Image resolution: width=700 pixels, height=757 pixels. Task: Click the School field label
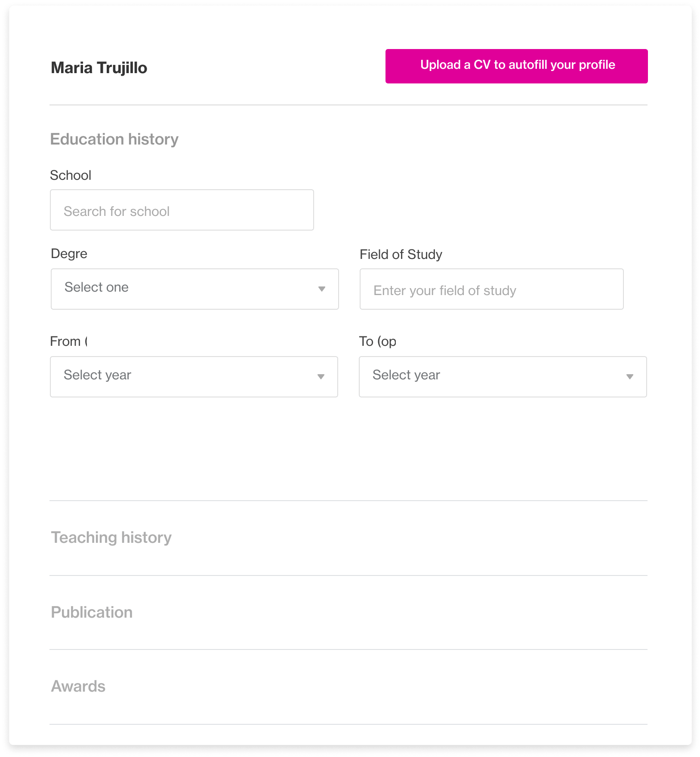71,175
